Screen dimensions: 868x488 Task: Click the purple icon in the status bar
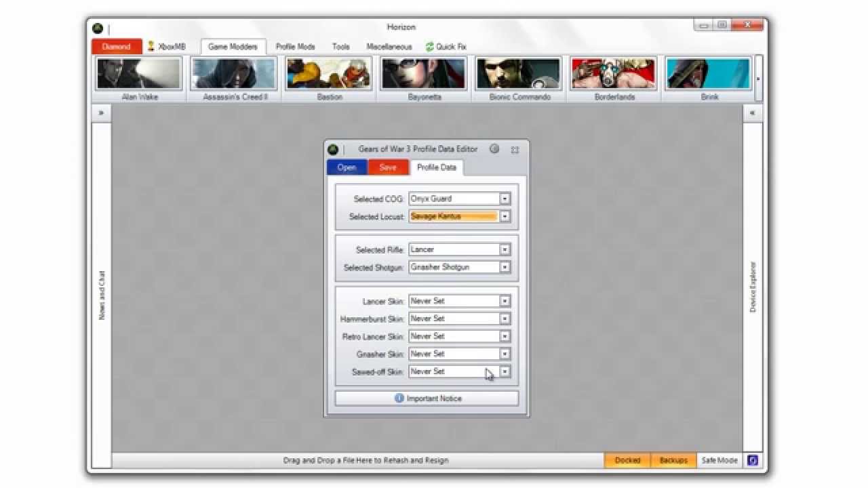[752, 460]
